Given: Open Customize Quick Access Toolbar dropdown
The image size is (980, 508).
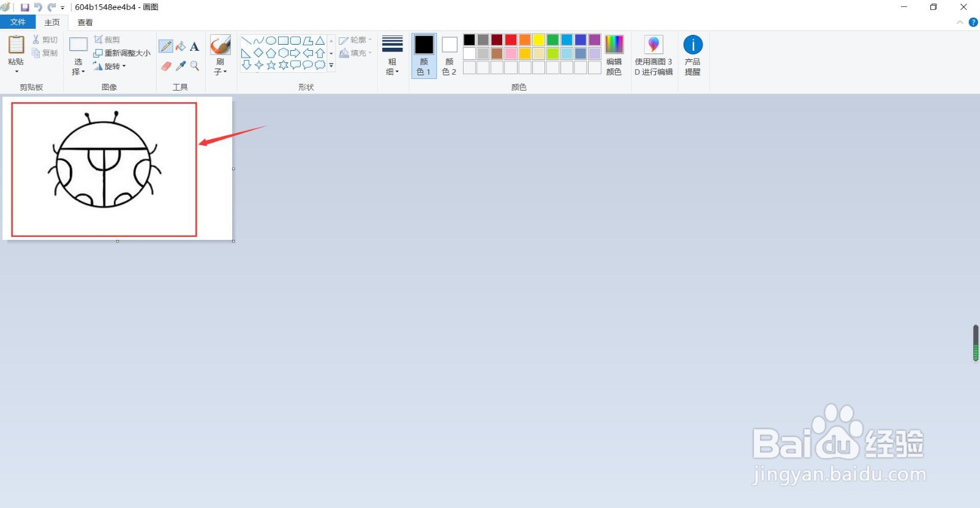Looking at the screenshot, I should 62,8.
